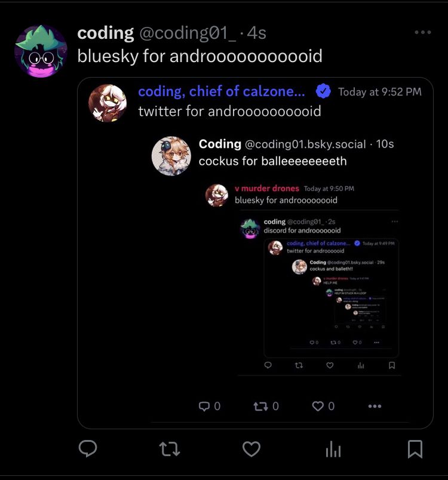Image resolution: width=448 pixels, height=480 pixels.
Task: Click the nested tweet's small bookmark icon
Action: (x=392, y=365)
